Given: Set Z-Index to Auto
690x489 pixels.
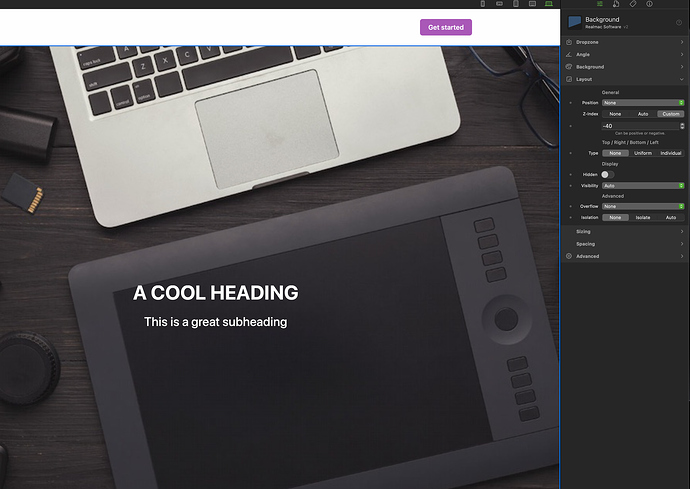Looking at the screenshot, I should (643, 114).
